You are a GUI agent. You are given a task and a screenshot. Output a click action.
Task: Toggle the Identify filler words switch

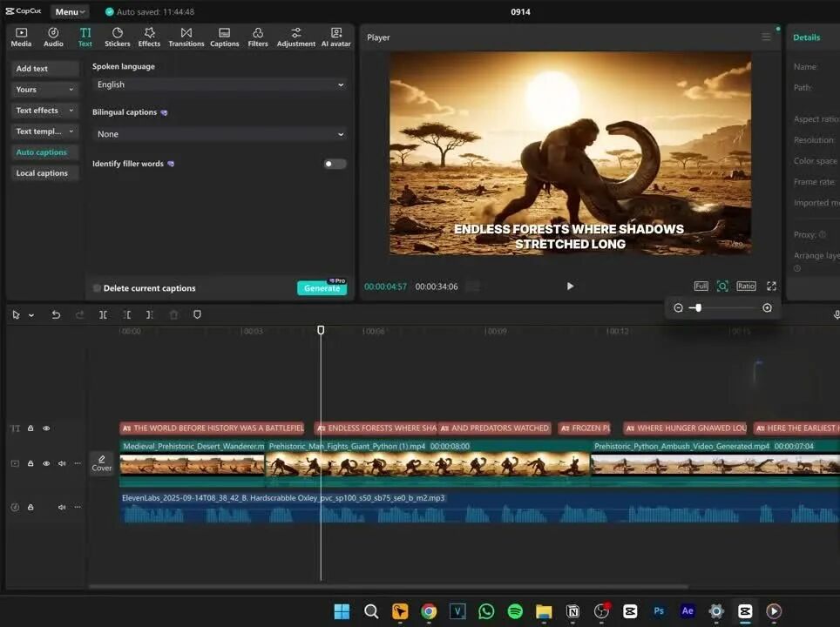(335, 164)
